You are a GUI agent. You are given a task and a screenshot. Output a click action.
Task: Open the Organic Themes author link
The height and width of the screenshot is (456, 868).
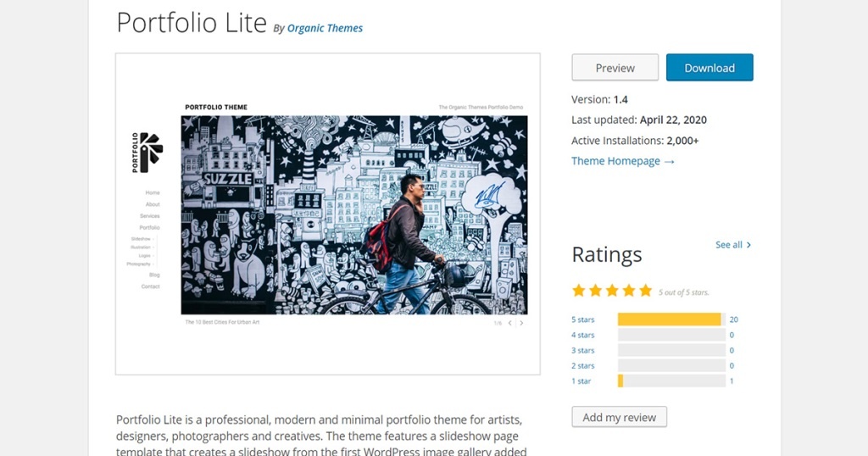pyautogui.click(x=325, y=28)
